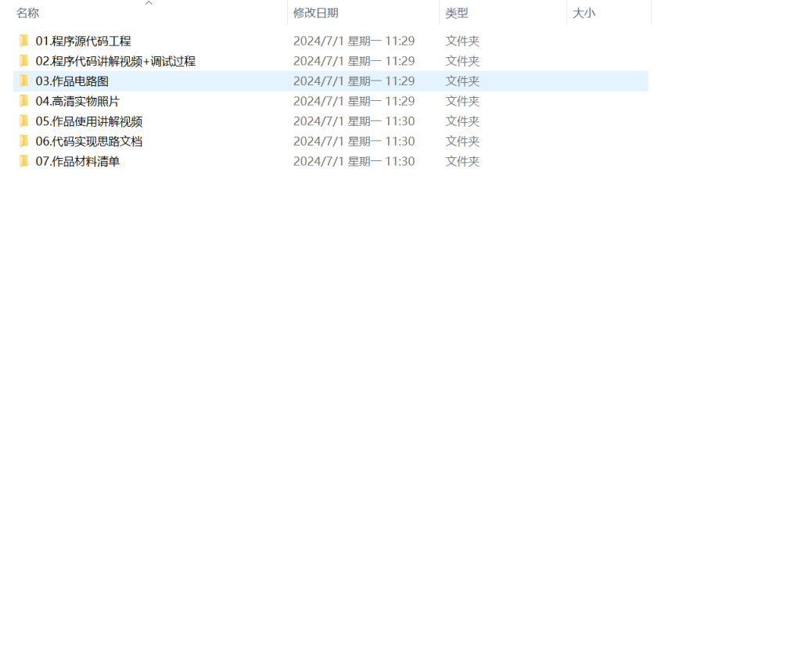The height and width of the screenshot is (672, 801).
Task: Select the folder icon of 07.作品材料清单
Action: pos(25,161)
